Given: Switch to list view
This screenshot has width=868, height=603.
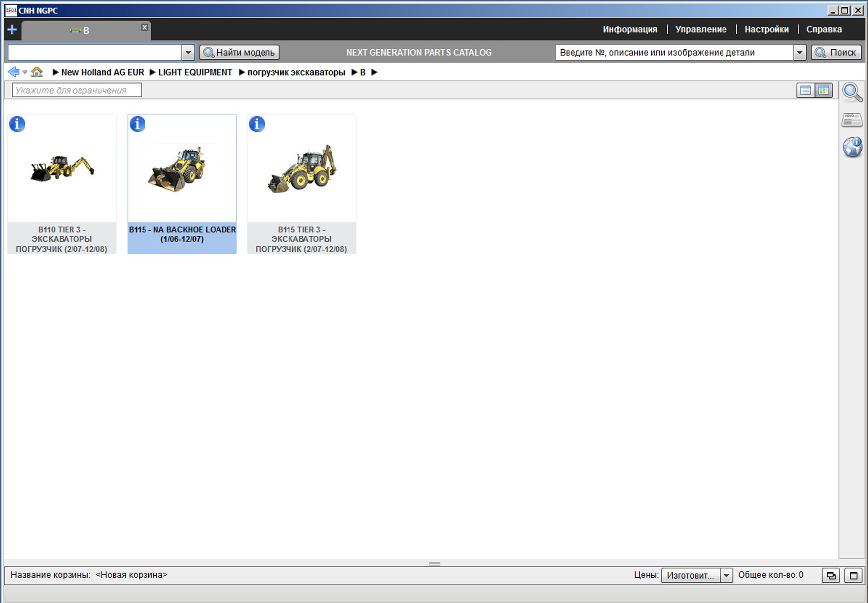Looking at the screenshot, I should coord(805,91).
